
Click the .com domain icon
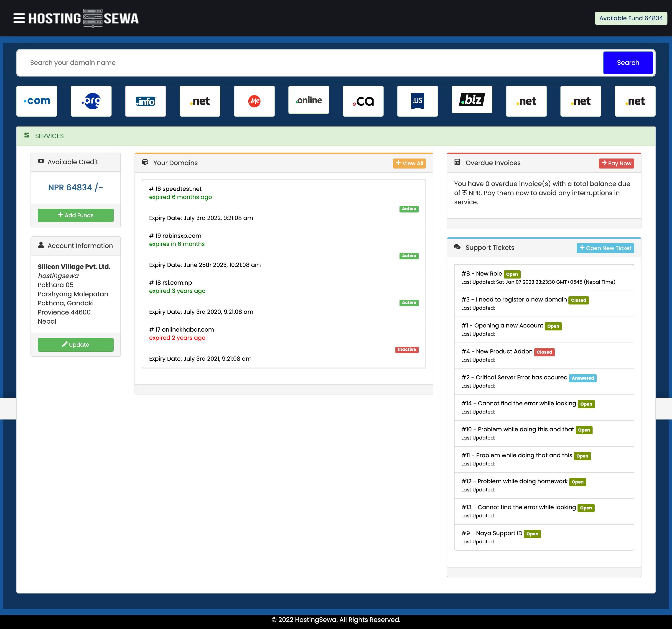37,101
